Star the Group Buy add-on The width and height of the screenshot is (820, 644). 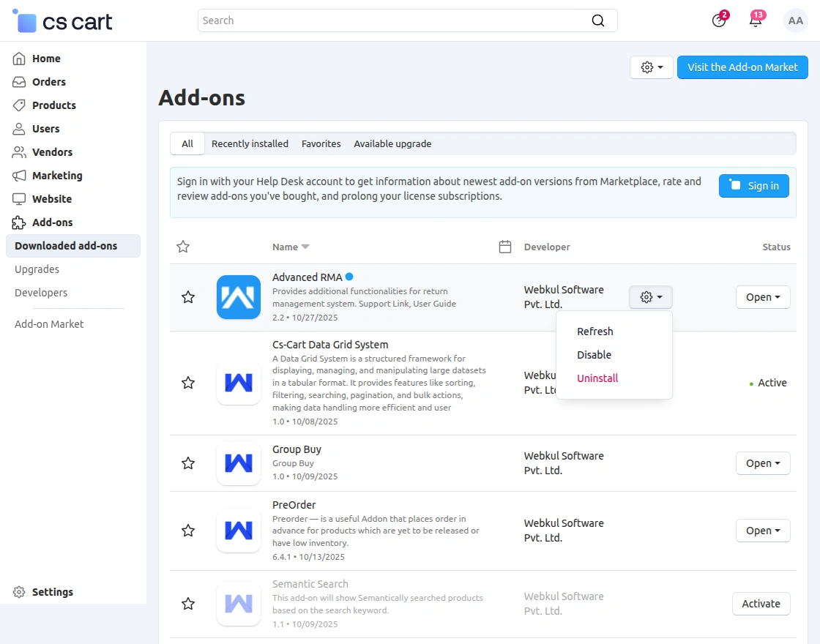188,463
